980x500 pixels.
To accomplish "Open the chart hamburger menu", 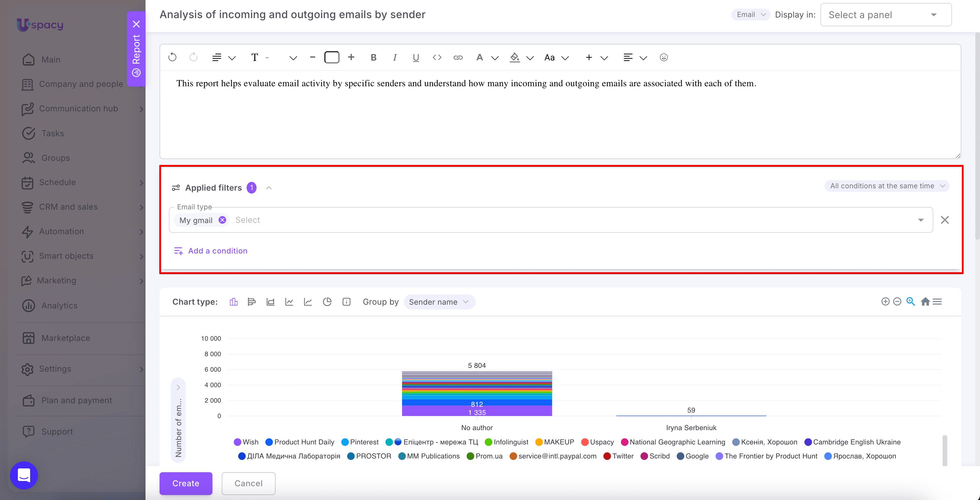I will [937, 301].
